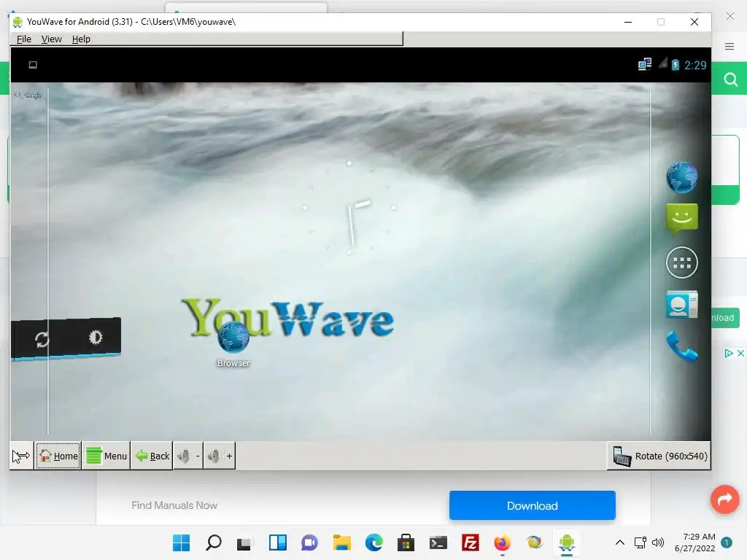Open Task View on the taskbar
The height and width of the screenshot is (560, 747).
tap(244, 542)
